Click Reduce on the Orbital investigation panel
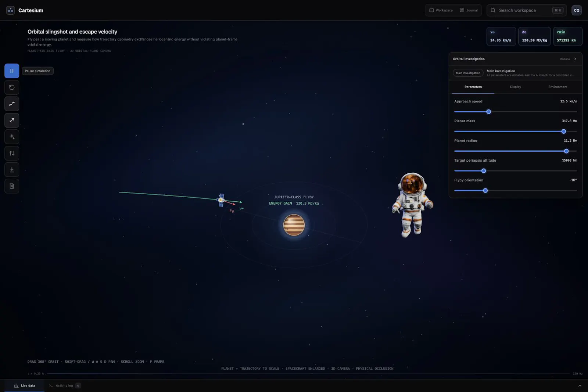This screenshot has height=392, width=588. point(565,59)
